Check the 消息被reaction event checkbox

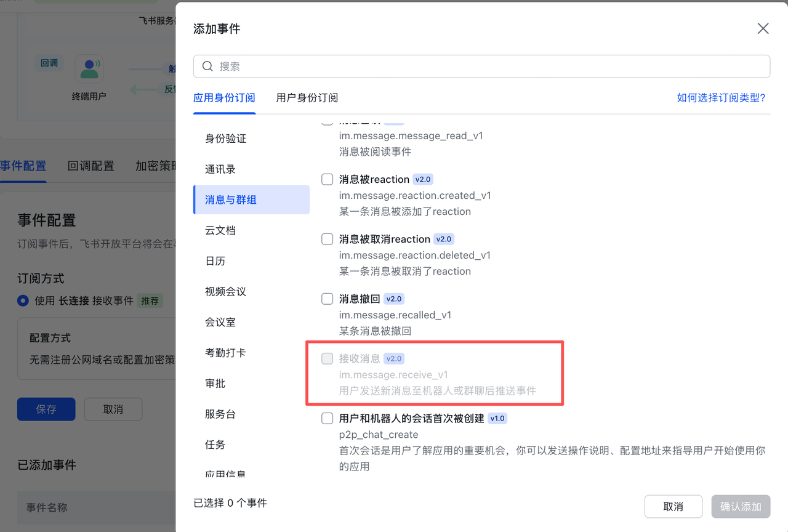327,179
